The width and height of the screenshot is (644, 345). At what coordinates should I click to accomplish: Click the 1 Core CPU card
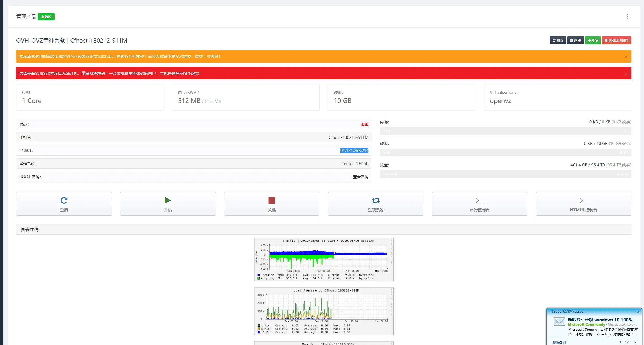point(90,97)
